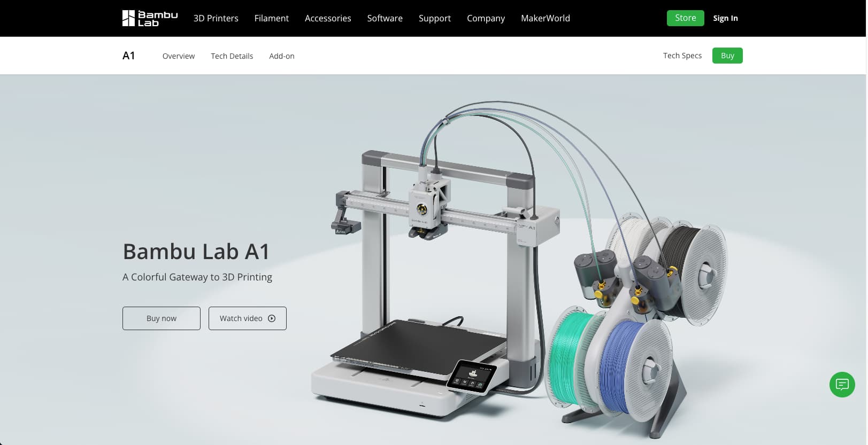Switch to the Tech Details tab

coord(232,56)
